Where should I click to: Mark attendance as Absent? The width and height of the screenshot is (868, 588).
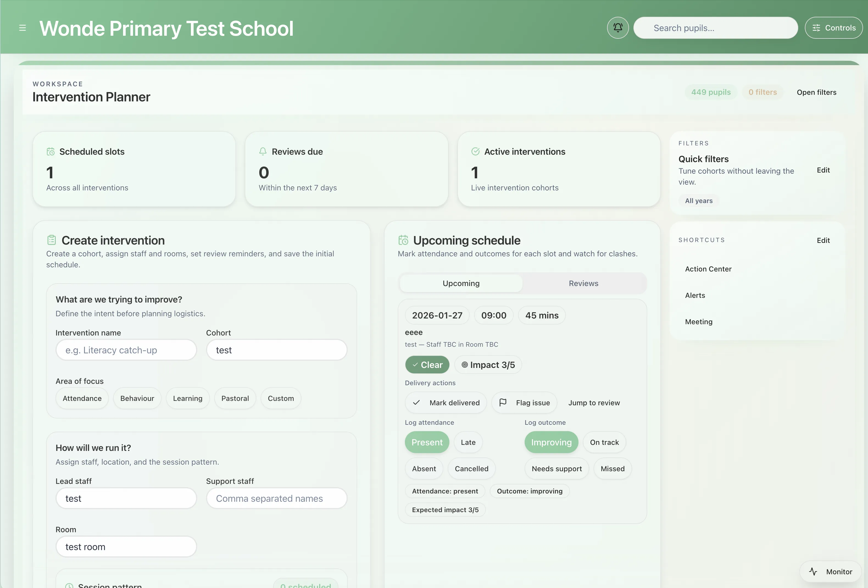[424, 468]
